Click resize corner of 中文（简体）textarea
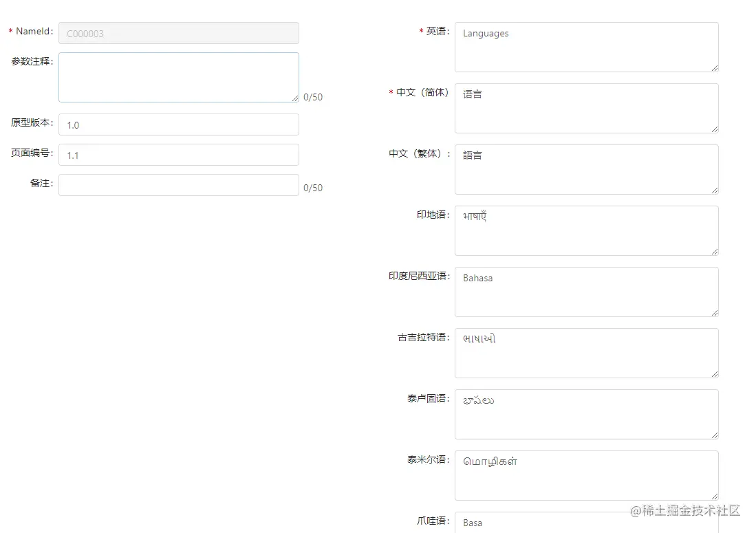 (x=715, y=129)
